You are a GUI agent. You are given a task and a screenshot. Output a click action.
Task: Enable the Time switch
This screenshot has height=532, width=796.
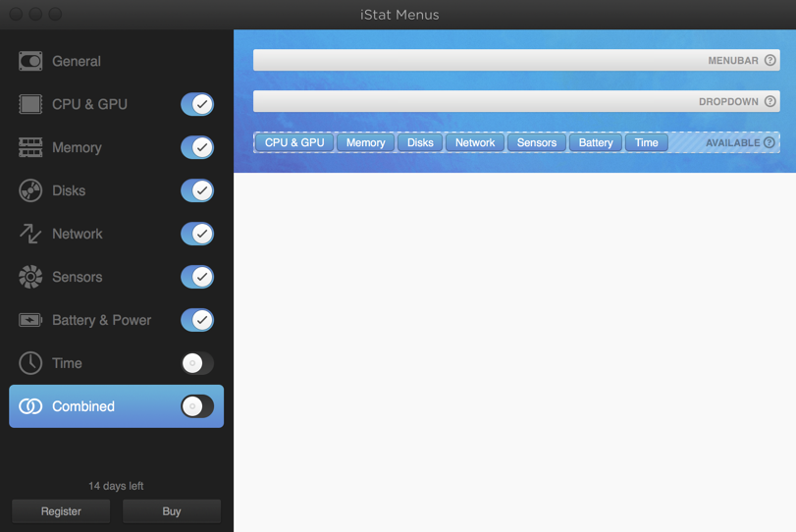click(197, 363)
